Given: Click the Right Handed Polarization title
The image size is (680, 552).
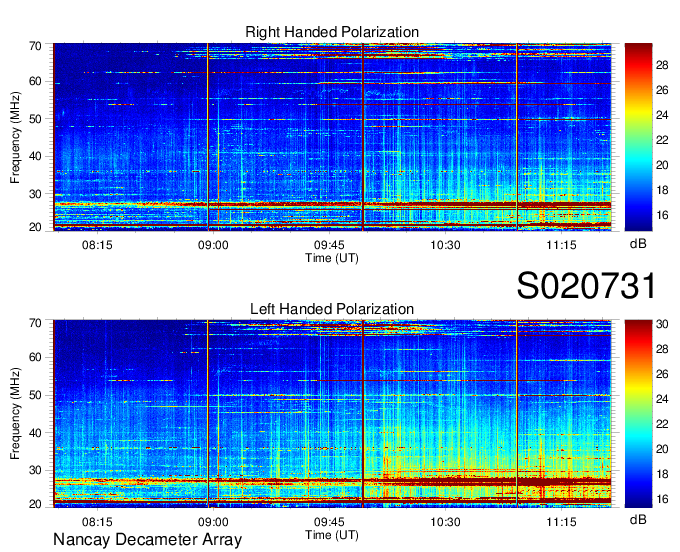Looking at the screenshot, I should [332, 32].
